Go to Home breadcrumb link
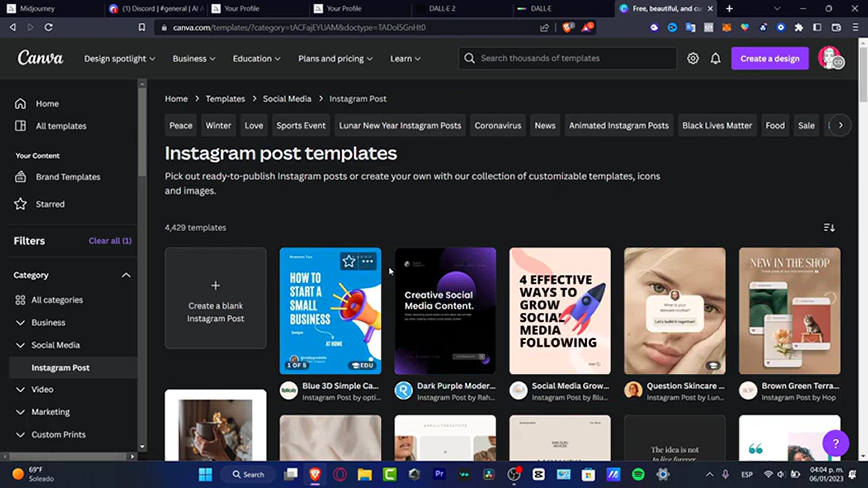The height and width of the screenshot is (488, 868). pyautogui.click(x=176, y=99)
